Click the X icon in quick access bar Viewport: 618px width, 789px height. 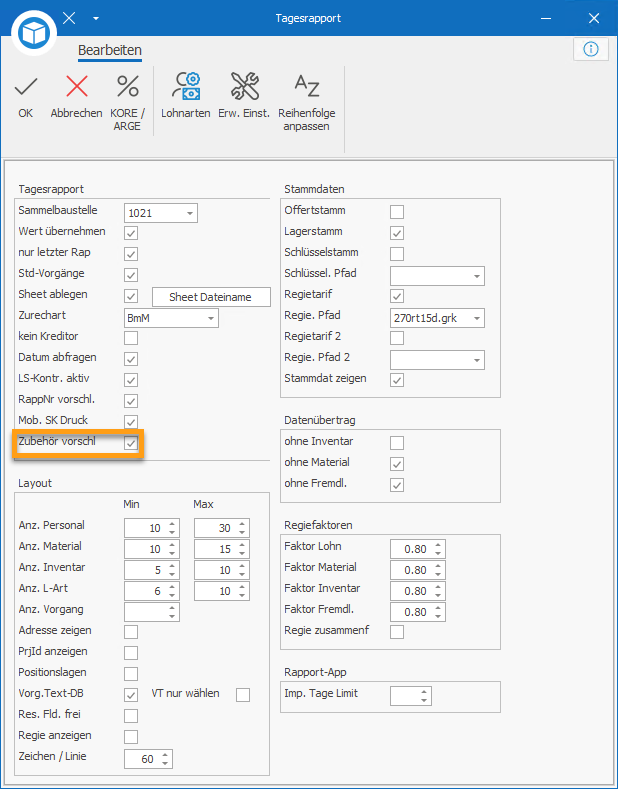coord(69,19)
